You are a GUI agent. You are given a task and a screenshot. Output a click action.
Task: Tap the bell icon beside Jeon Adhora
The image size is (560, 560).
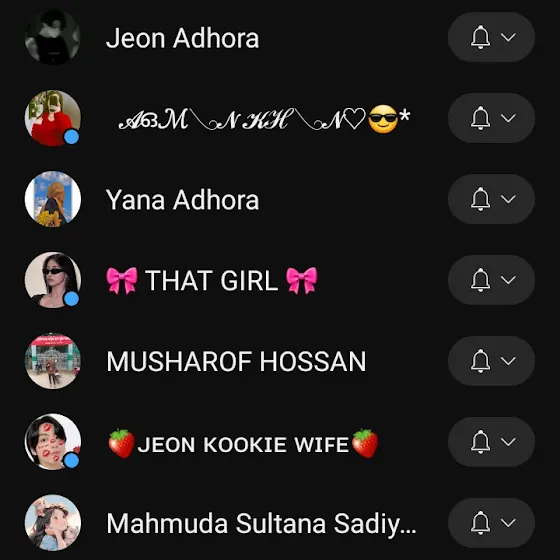point(480,37)
